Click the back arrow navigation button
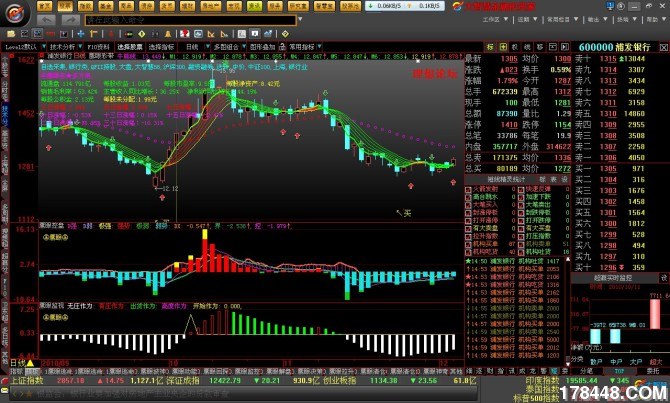The image size is (670, 403). click(x=46, y=20)
